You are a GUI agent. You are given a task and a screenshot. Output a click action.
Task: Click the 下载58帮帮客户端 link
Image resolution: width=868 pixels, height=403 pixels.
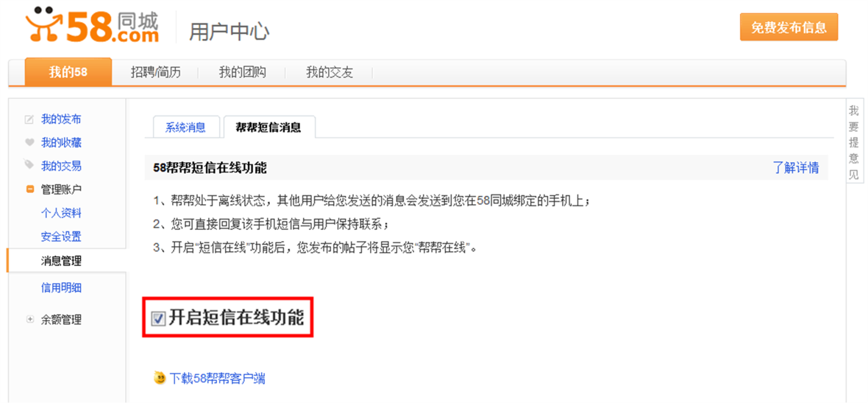click(218, 378)
